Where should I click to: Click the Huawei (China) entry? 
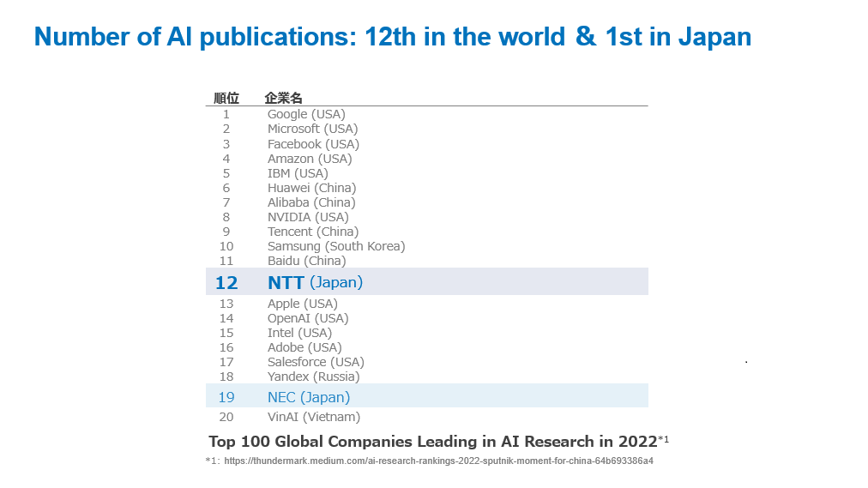click(311, 188)
